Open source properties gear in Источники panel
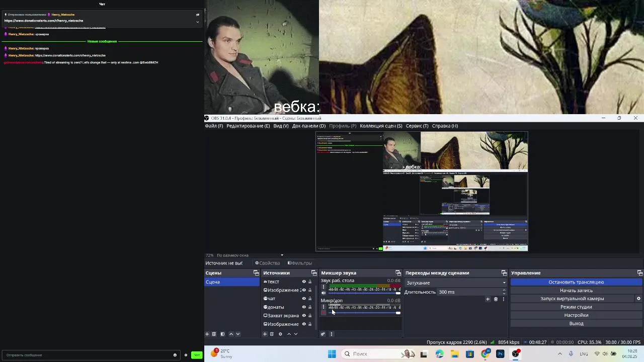644x362 pixels. pos(280,334)
